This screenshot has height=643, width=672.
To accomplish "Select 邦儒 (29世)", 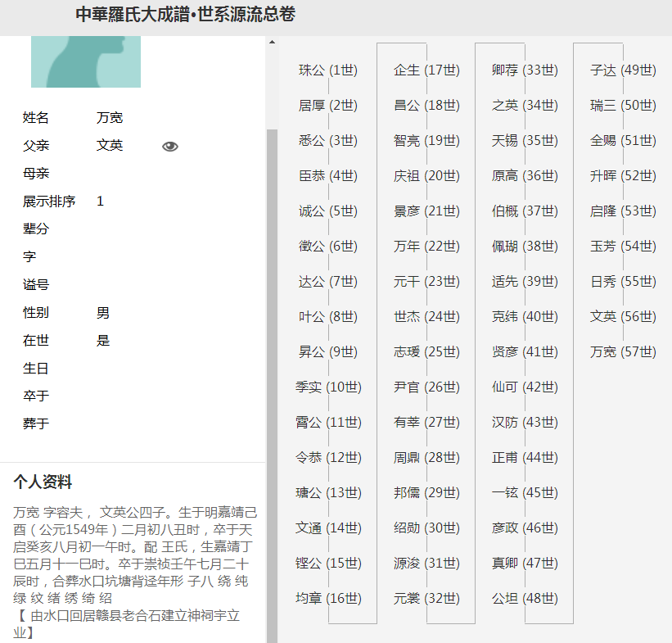I will (427, 492).
